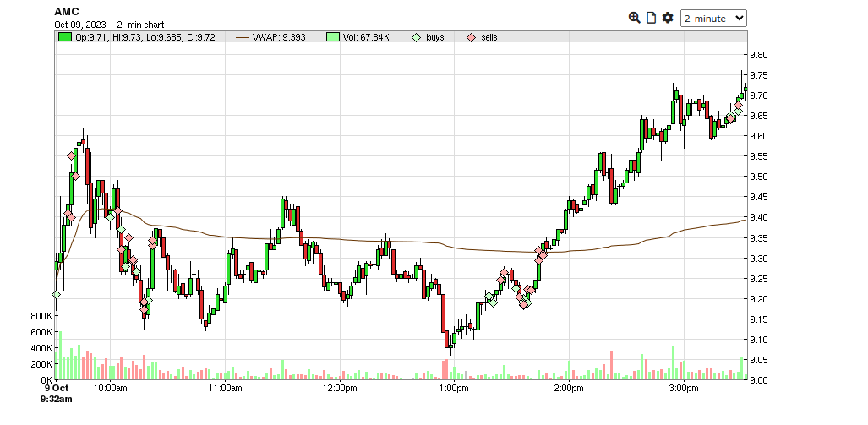Open chart settings gear icon
Viewport: 868px width, 425px height.
668,18
